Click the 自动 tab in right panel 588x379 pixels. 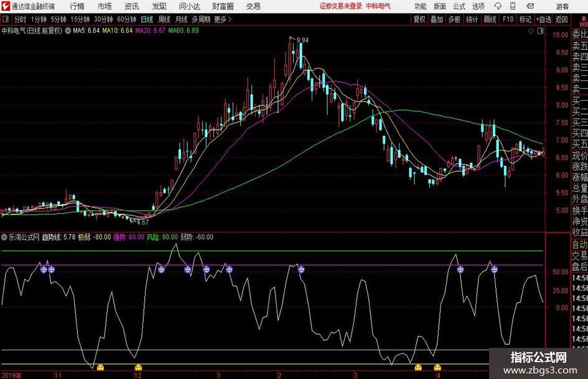[x=580, y=245]
